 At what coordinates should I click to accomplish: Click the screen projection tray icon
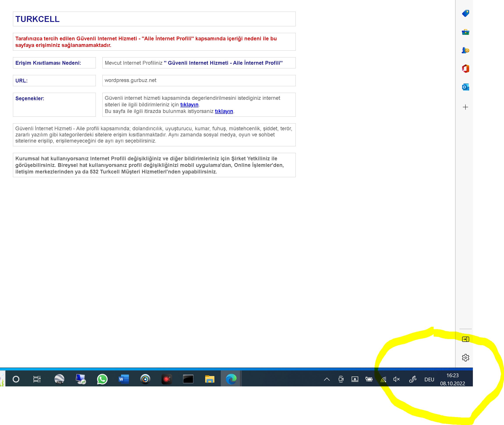point(355,379)
